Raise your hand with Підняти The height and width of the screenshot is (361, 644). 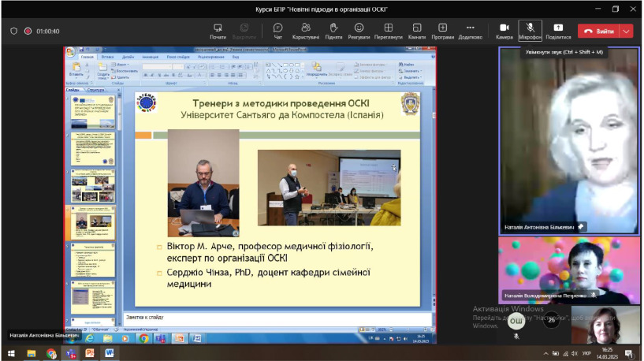click(333, 31)
